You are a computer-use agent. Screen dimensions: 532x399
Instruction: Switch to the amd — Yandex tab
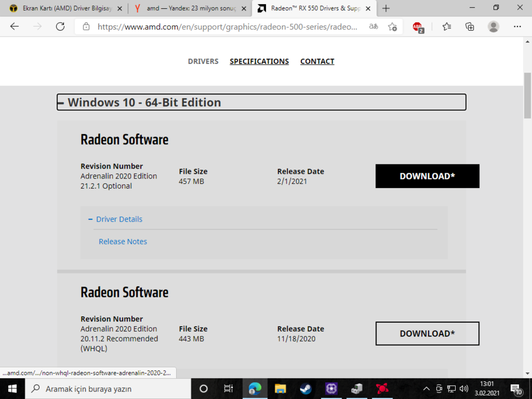pyautogui.click(x=190, y=8)
